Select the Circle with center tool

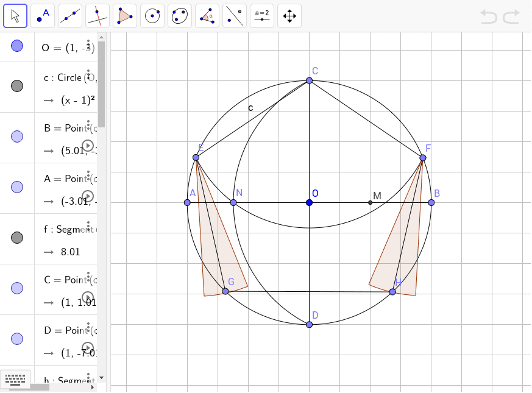pos(152,16)
